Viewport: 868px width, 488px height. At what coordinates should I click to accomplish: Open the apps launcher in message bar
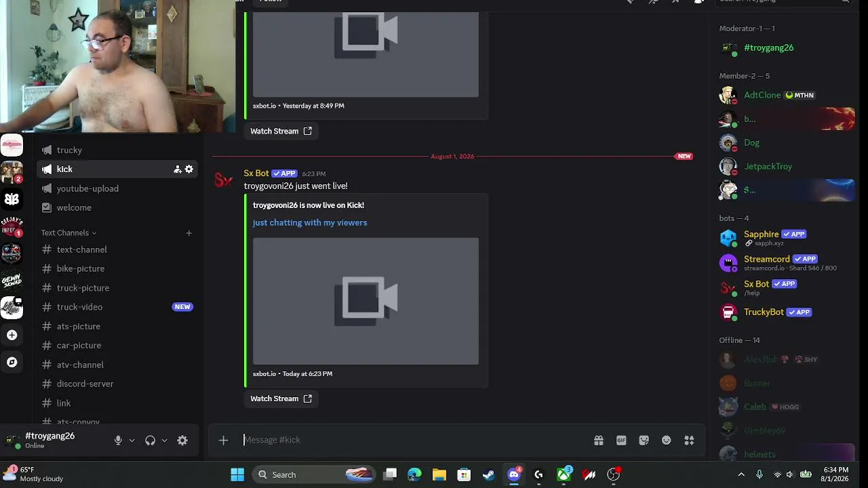[689, 441]
